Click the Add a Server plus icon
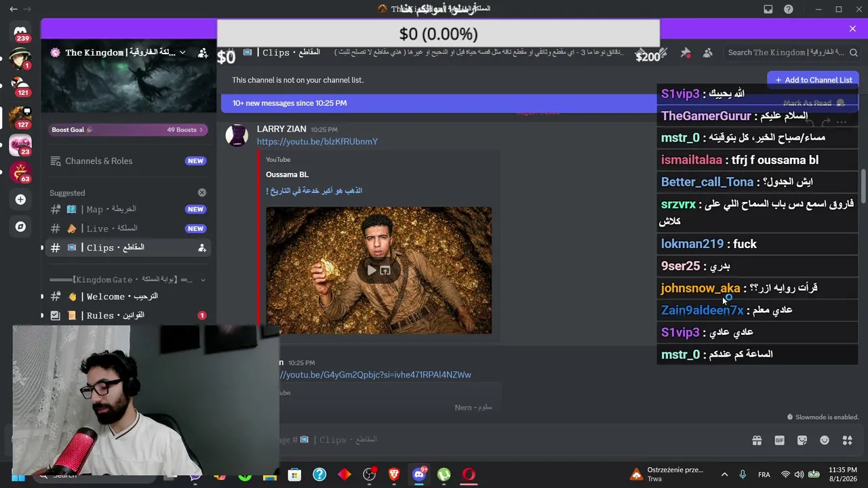Viewport: 868px width, 488px height. [x=20, y=199]
